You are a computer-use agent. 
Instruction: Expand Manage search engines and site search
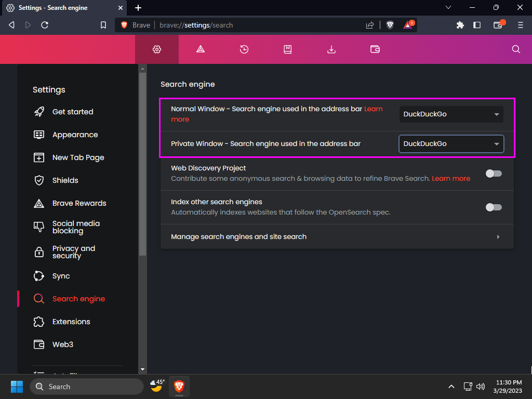click(x=337, y=236)
